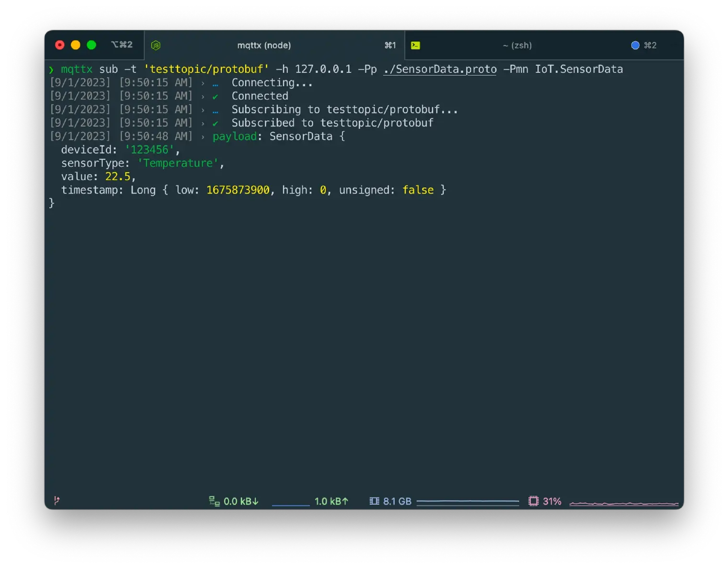Click the blue activity dot in zsh tab
Screen dimensions: 728x568
tap(635, 45)
